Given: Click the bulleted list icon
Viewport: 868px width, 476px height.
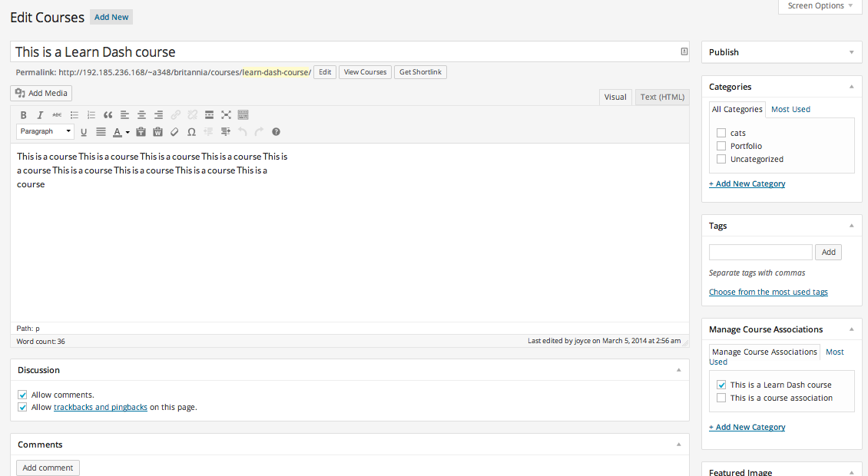Looking at the screenshot, I should [75, 115].
